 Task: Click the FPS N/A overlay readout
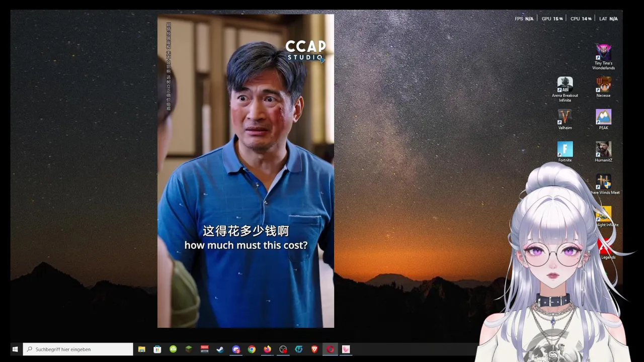524,19
